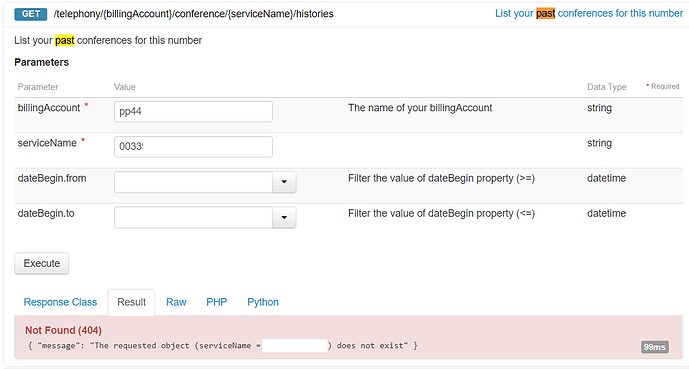
Task: Click the '* Required' legend text
Action: pos(663,86)
